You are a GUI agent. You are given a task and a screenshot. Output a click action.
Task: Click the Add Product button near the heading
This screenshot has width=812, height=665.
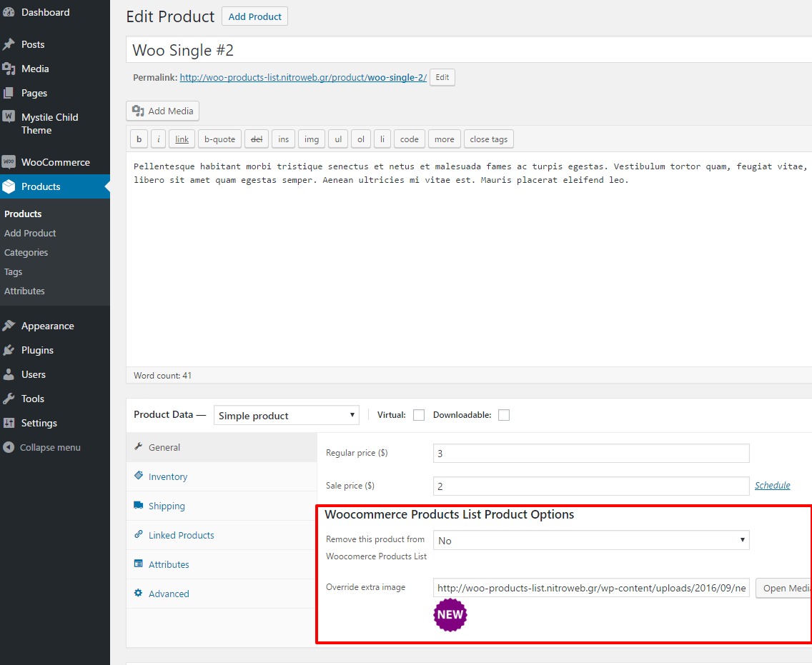click(x=254, y=16)
